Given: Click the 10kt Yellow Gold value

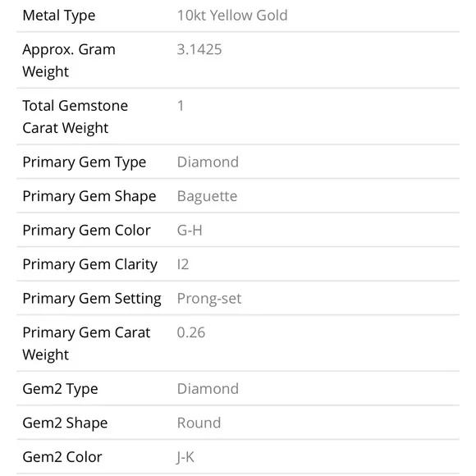Looking at the screenshot, I should click(x=232, y=15).
